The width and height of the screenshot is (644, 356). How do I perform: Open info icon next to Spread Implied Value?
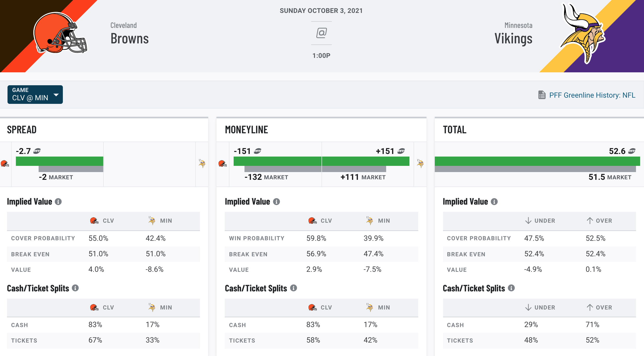coord(58,202)
